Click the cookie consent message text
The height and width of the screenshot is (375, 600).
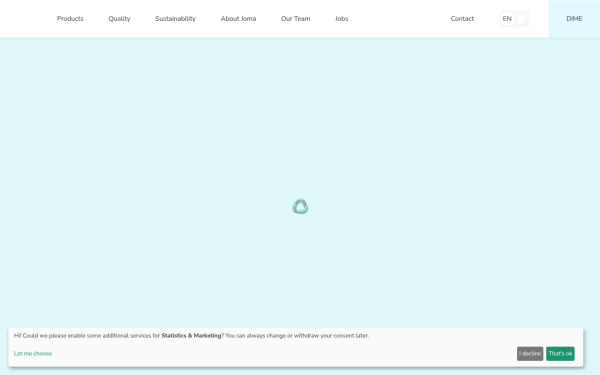[191, 336]
